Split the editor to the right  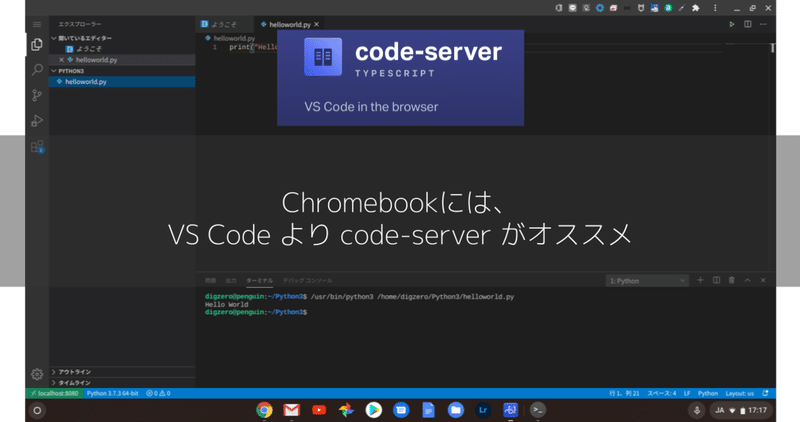(747, 24)
